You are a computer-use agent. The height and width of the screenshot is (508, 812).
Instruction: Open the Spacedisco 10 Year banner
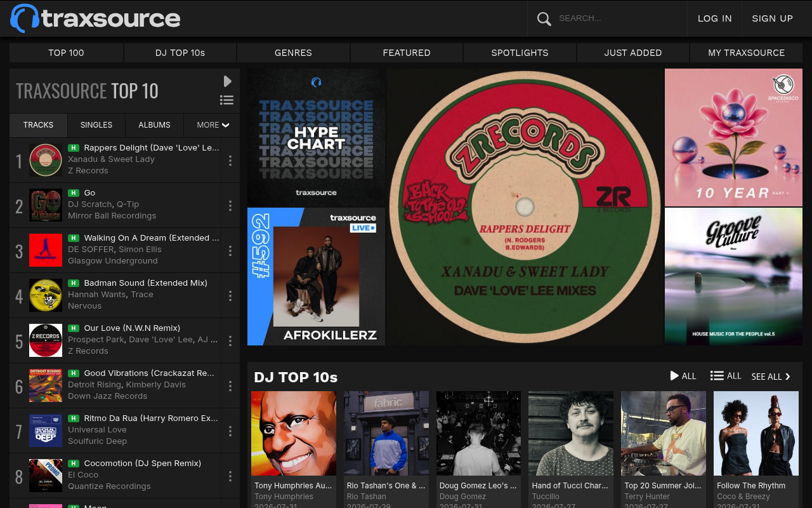[x=733, y=137]
